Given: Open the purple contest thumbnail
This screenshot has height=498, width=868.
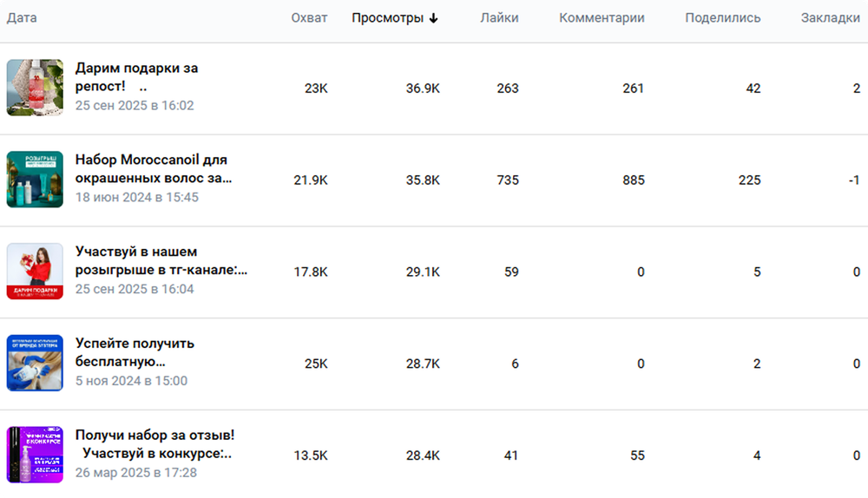Looking at the screenshot, I should point(35,455).
